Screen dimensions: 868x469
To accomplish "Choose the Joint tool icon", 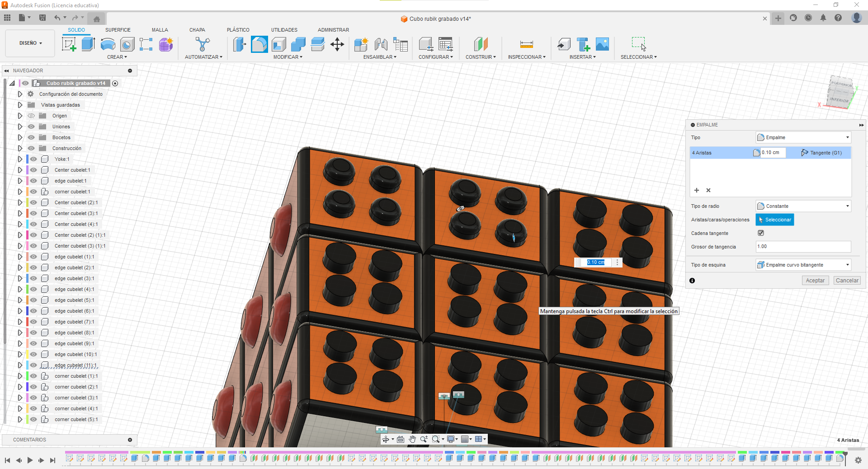I will coord(381,44).
